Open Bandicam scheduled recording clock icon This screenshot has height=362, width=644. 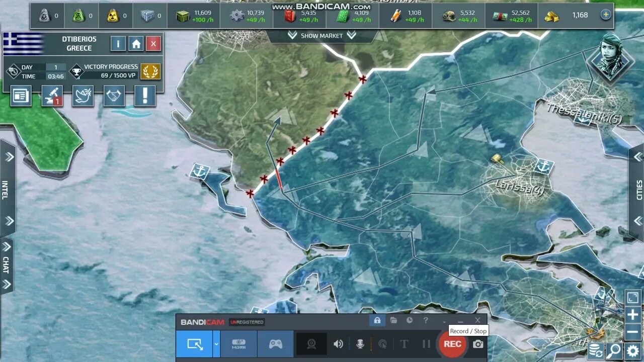click(410, 320)
